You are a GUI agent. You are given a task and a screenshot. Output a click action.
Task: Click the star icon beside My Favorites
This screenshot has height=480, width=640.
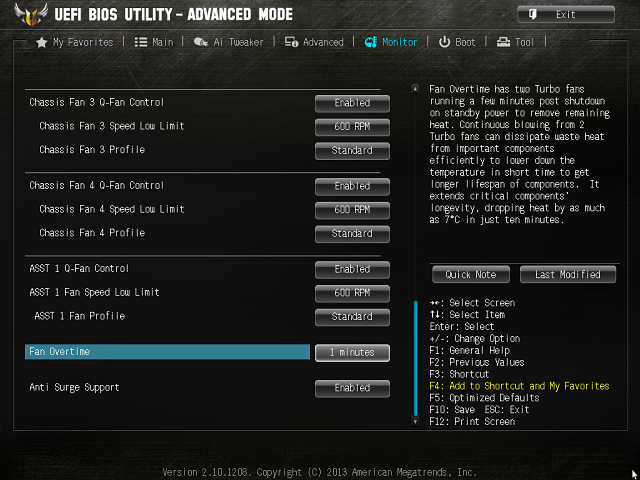coord(42,42)
